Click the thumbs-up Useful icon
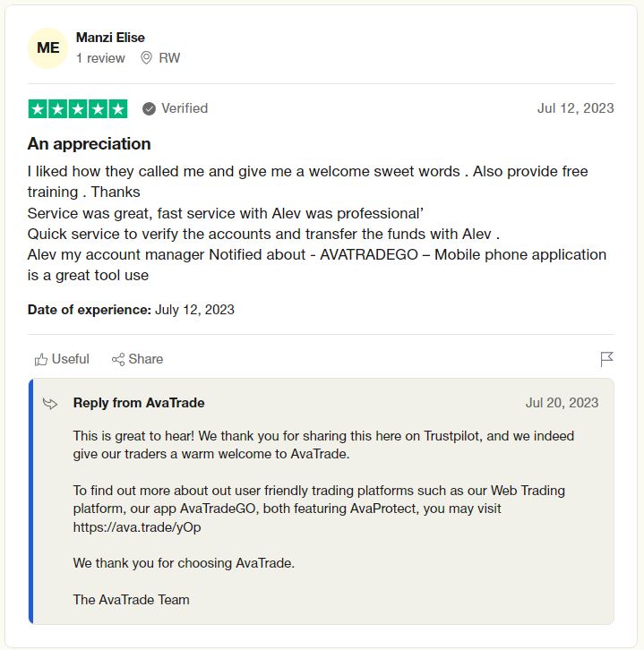644x650 pixels. coord(40,360)
